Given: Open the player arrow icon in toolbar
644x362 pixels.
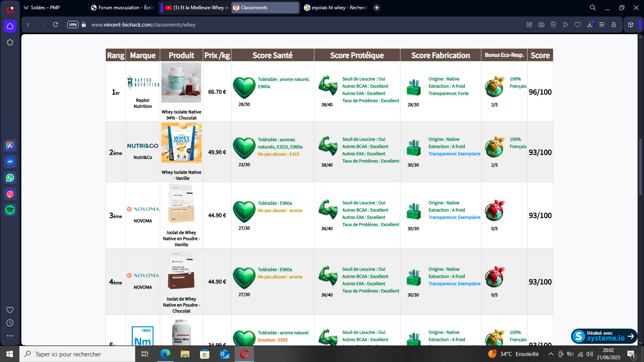Looking at the screenshot, I should pyautogui.click(x=566, y=25).
